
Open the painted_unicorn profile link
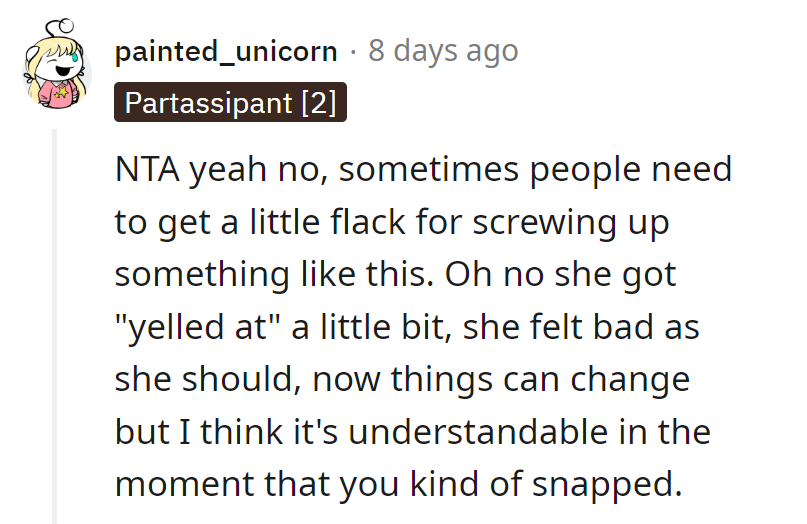226,51
